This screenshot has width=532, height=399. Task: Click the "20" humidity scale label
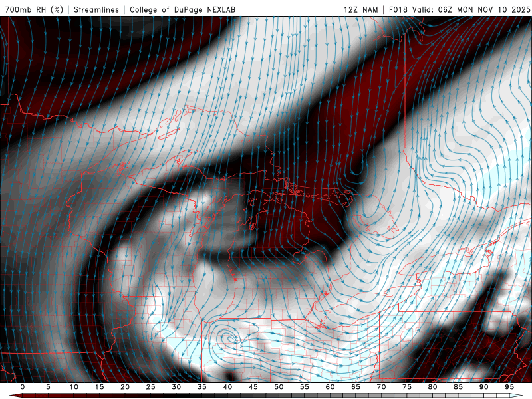[125, 387]
